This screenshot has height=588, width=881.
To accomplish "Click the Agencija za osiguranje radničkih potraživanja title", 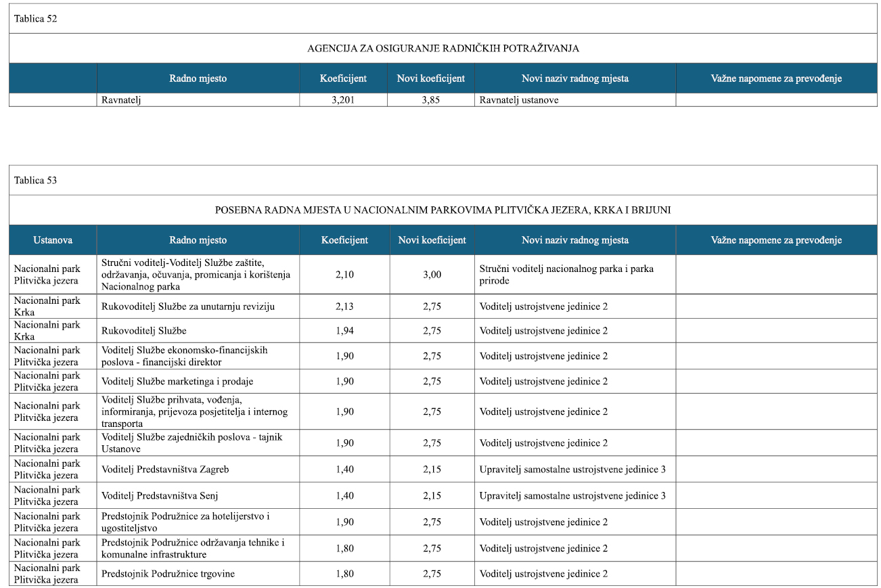I will [x=443, y=49].
